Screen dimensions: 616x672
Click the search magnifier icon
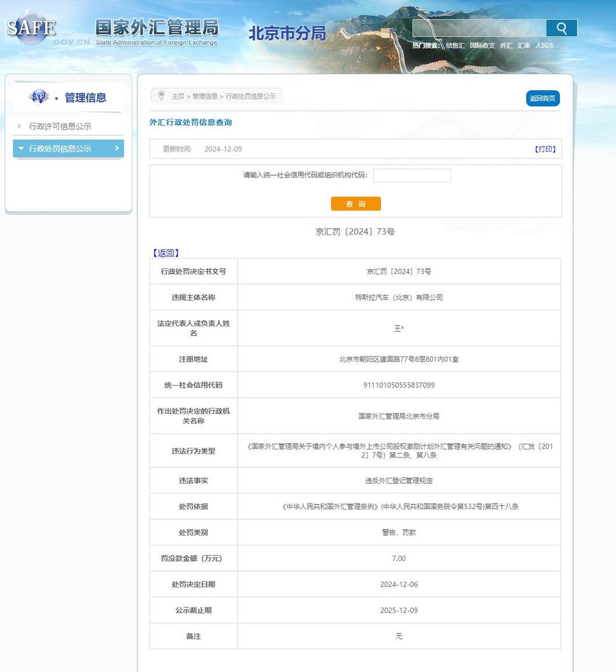click(561, 27)
